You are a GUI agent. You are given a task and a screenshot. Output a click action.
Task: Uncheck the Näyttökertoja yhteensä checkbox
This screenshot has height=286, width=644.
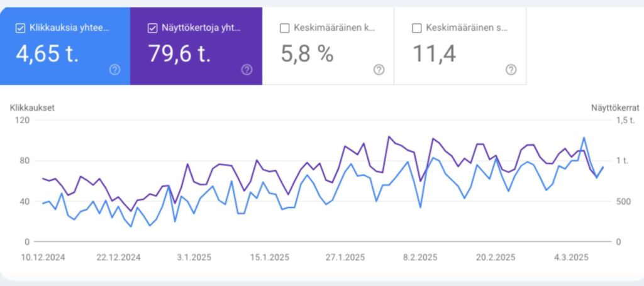point(152,28)
